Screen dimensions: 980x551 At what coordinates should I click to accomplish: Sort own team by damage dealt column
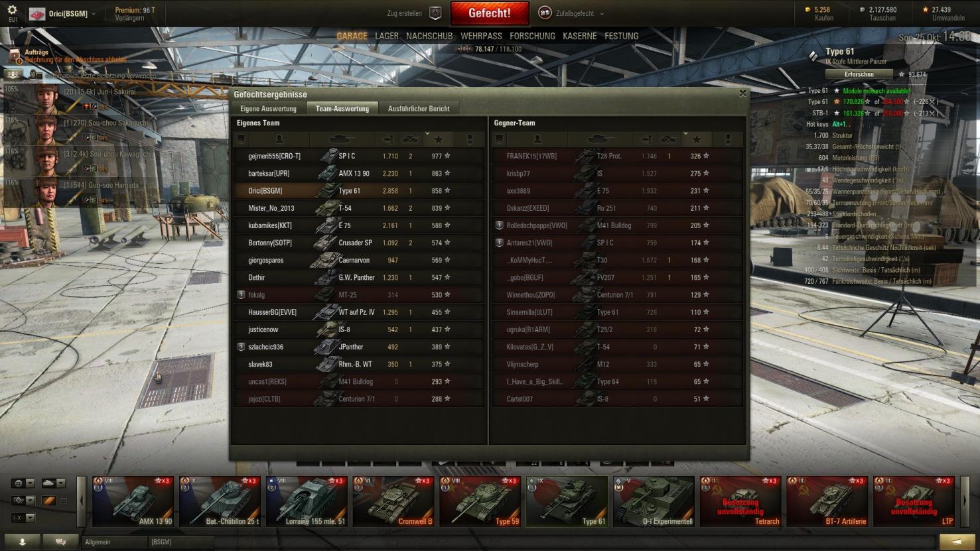coord(387,139)
